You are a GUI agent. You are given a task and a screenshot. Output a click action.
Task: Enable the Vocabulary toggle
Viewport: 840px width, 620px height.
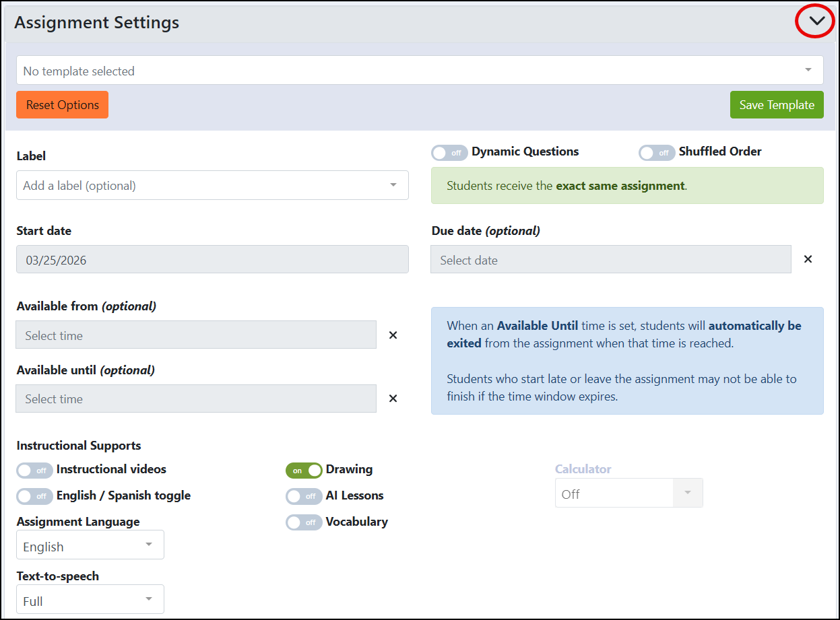click(x=304, y=522)
